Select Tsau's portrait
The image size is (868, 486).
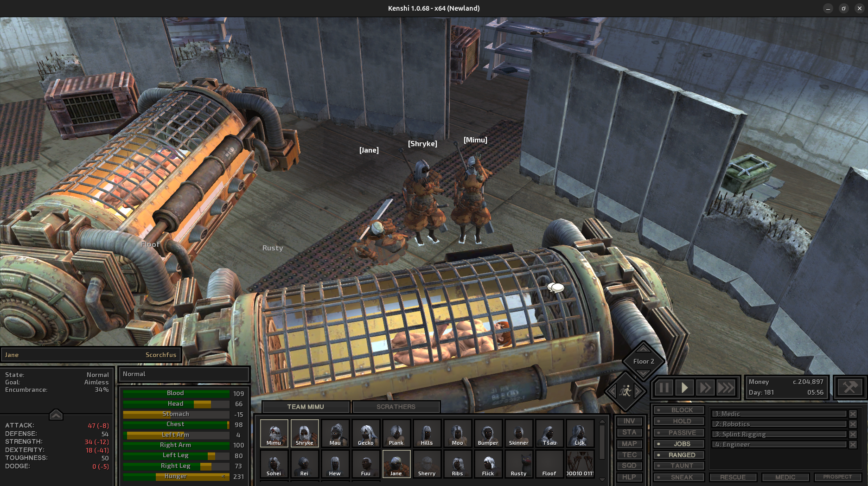pos(549,433)
